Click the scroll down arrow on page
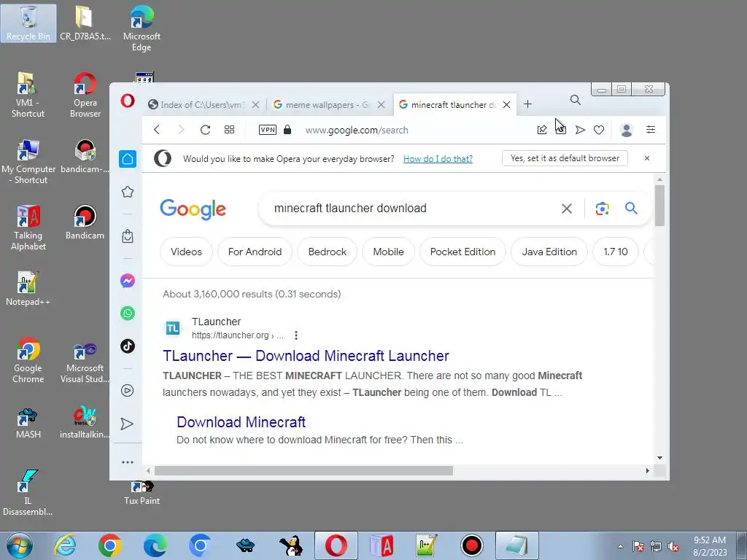 coord(659,458)
